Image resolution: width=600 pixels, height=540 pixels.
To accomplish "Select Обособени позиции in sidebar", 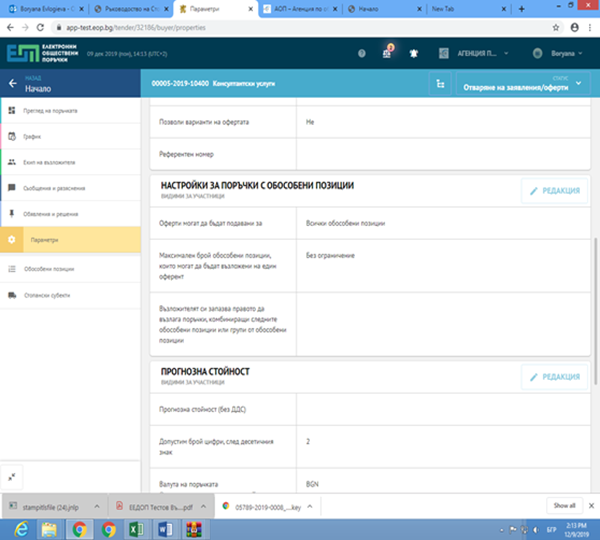I will 50,268.
